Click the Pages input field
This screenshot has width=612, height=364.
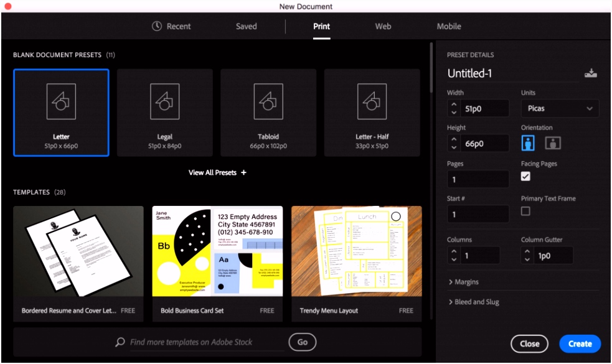point(478,179)
